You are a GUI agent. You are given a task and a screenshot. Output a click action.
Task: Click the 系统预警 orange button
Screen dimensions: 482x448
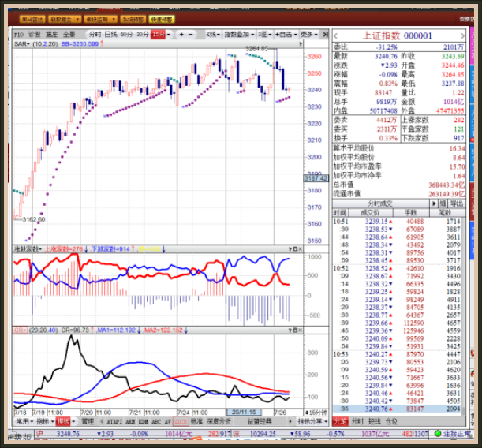(x=133, y=20)
